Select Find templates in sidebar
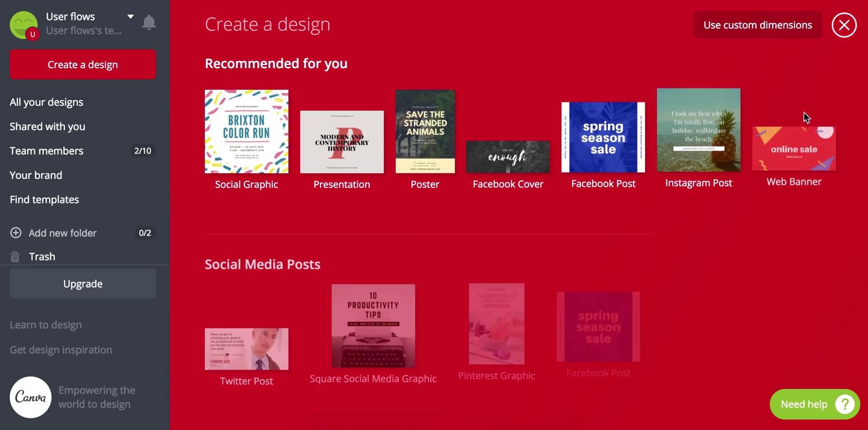This screenshot has width=868, height=430. click(44, 200)
